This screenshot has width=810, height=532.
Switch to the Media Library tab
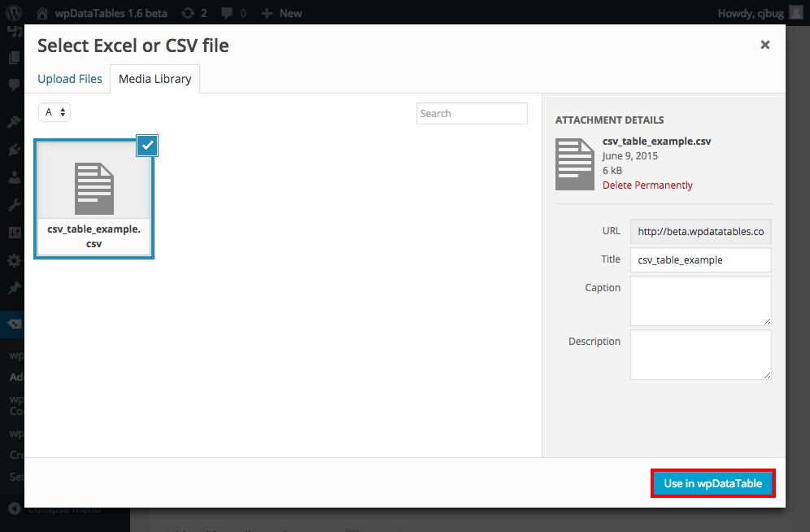pos(155,79)
